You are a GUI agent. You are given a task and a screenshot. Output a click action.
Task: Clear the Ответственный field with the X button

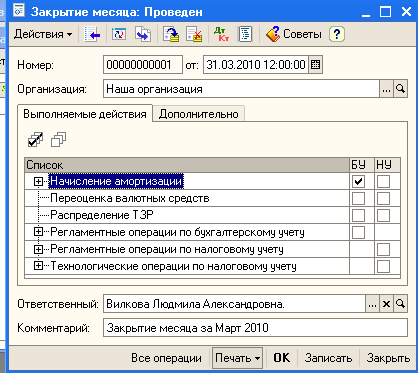[386, 304]
